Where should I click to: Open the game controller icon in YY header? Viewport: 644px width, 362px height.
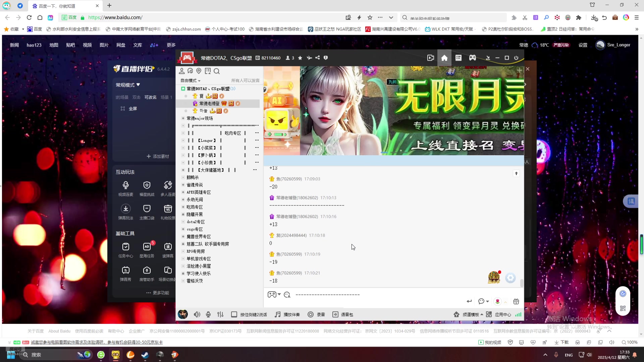pos(472,58)
